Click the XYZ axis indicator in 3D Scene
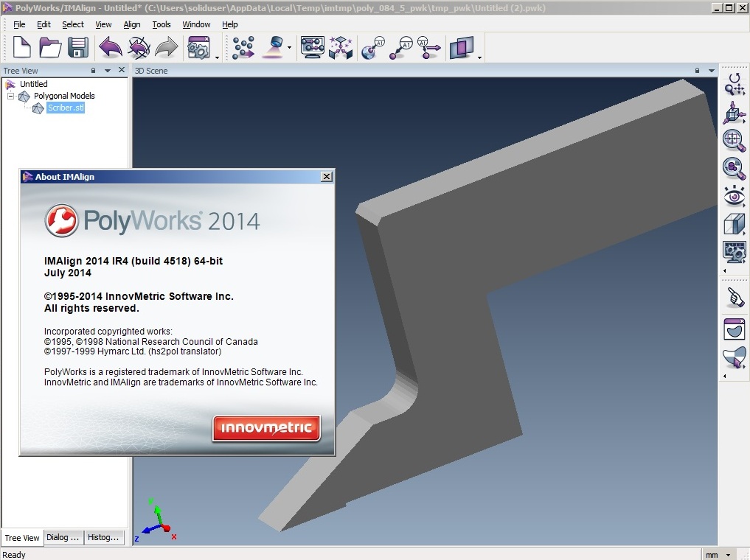The height and width of the screenshot is (560, 750). point(156,519)
